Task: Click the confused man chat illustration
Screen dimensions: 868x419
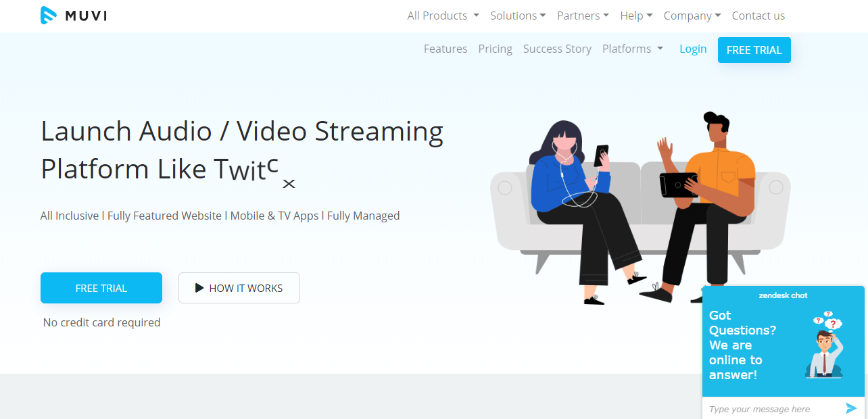Action: [825, 343]
